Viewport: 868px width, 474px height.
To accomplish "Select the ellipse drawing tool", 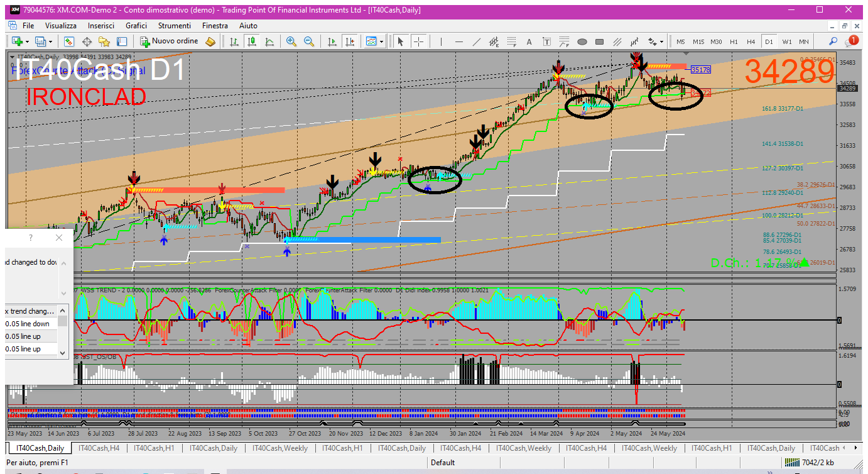I will coord(582,41).
